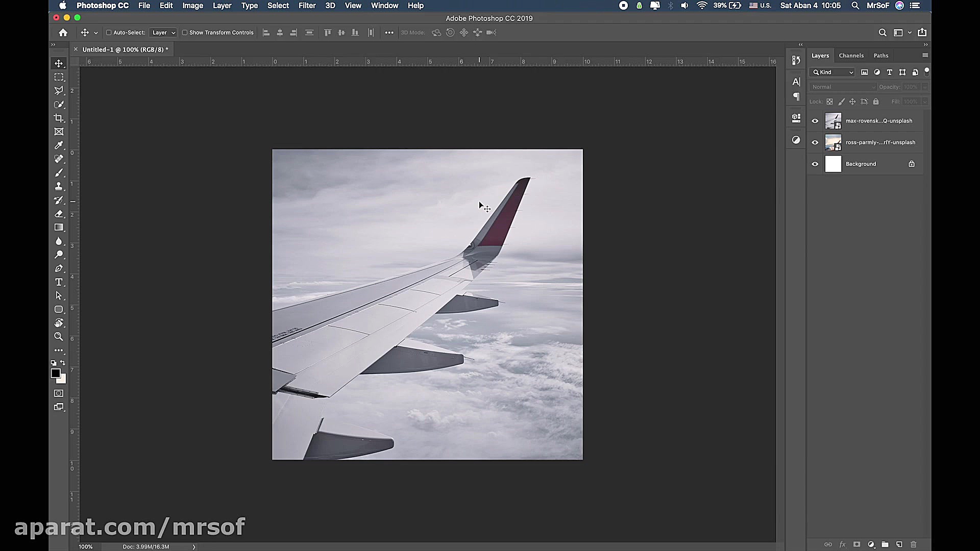Open the Filter menu
Screen dimensions: 980x551
pos(307,6)
